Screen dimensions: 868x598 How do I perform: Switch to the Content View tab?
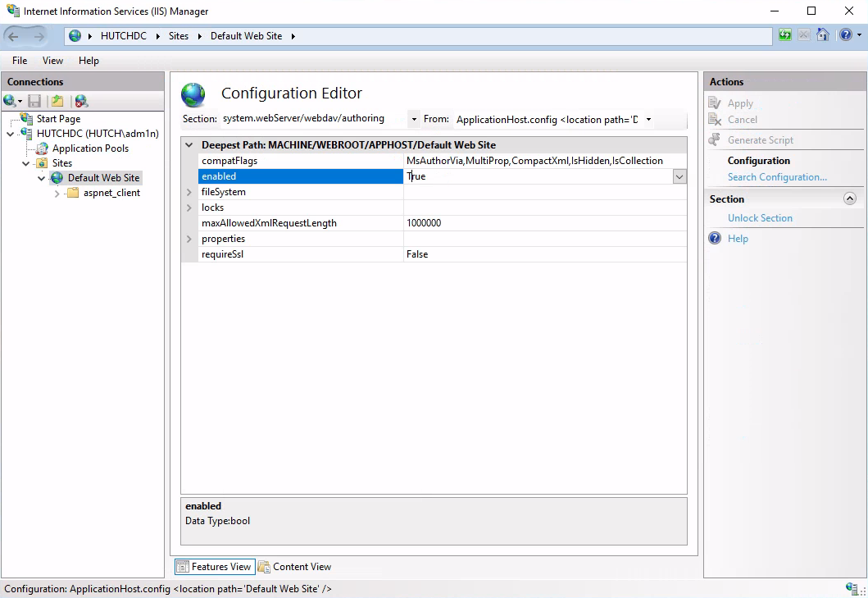[294, 566]
